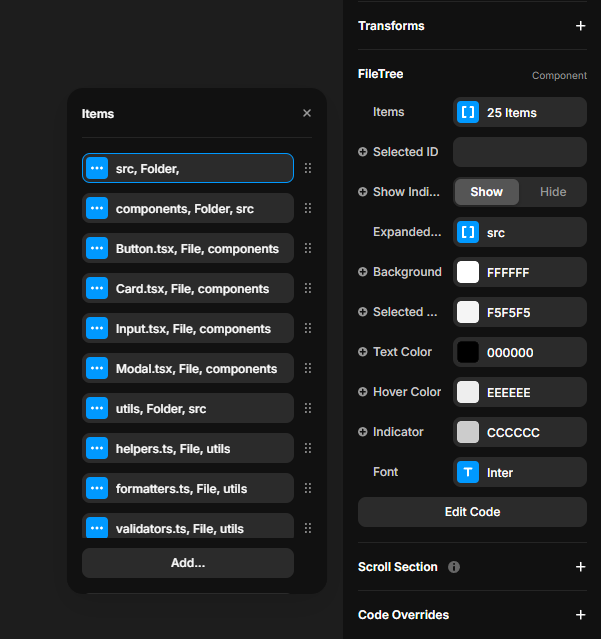Click the font type icon beside Inter
Image resolution: width=601 pixels, height=639 pixels.
click(x=468, y=472)
